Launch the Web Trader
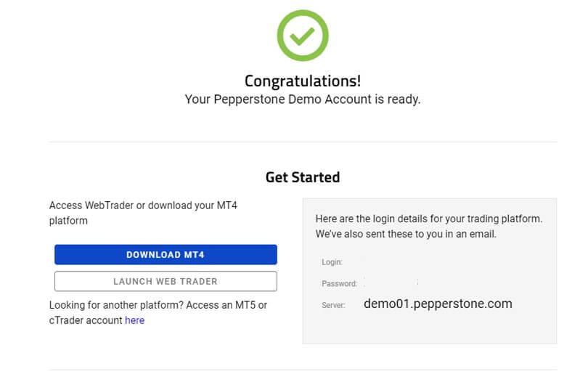Screen dimensions: 588x374 (x=166, y=281)
